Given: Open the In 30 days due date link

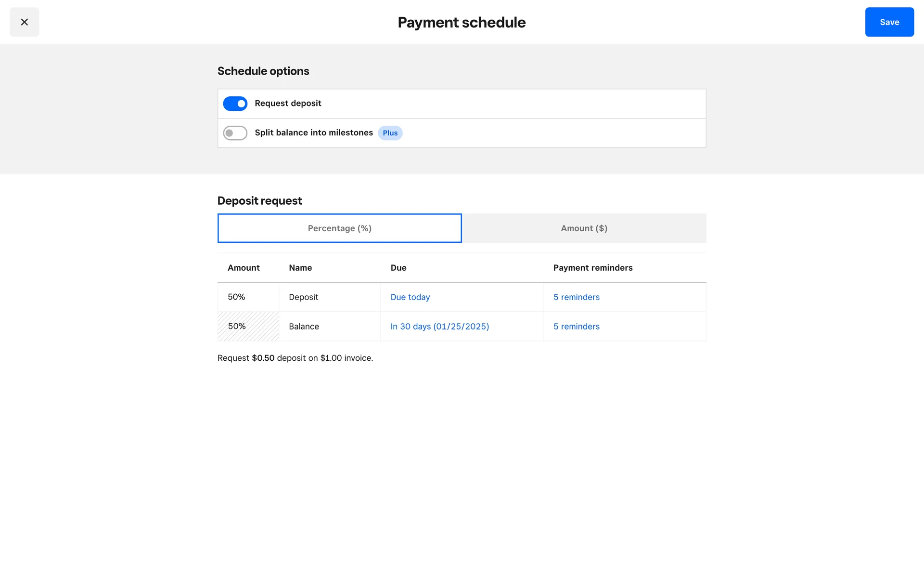Looking at the screenshot, I should click(x=439, y=327).
